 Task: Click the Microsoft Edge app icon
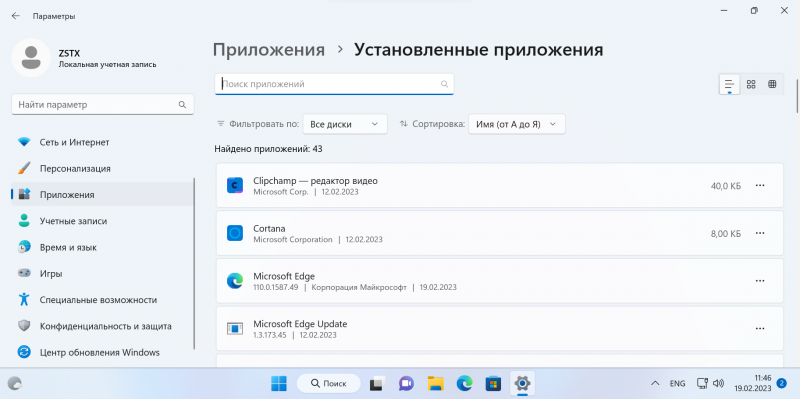click(x=235, y=281)
